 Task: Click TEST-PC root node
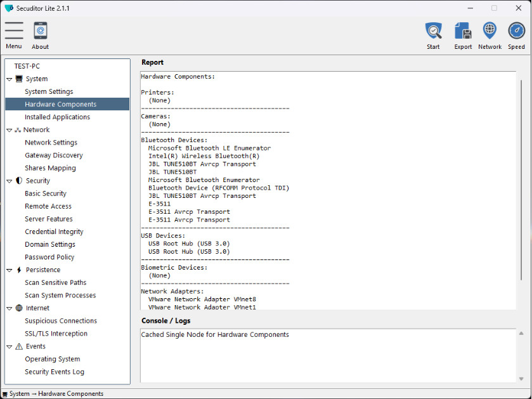tap(27, 66)
